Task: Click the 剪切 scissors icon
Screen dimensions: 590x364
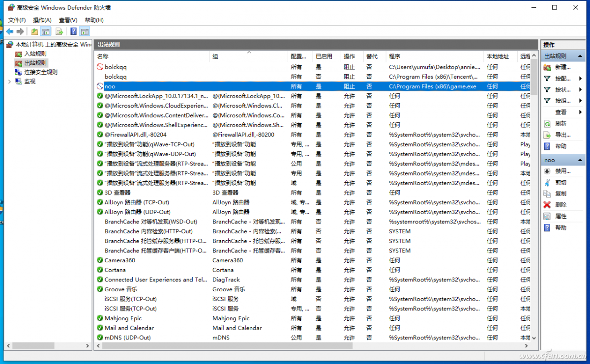Action: click(547, 182)
